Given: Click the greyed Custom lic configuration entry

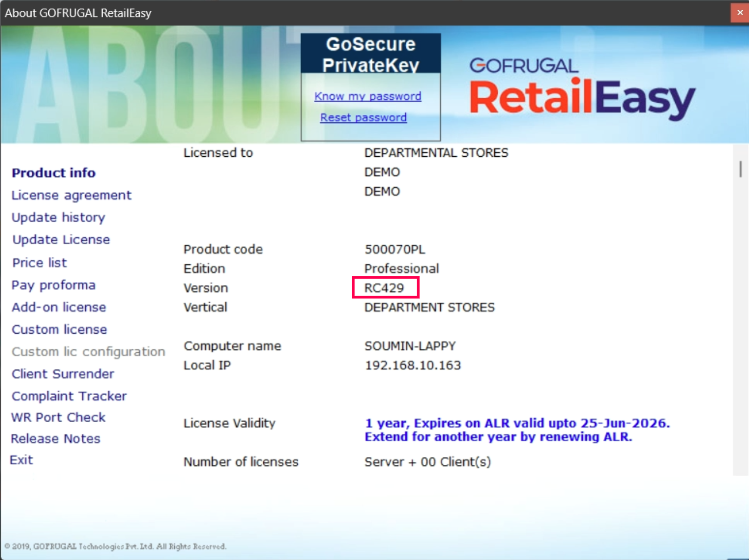Looking at the screenshot, I should coord(88,352).
